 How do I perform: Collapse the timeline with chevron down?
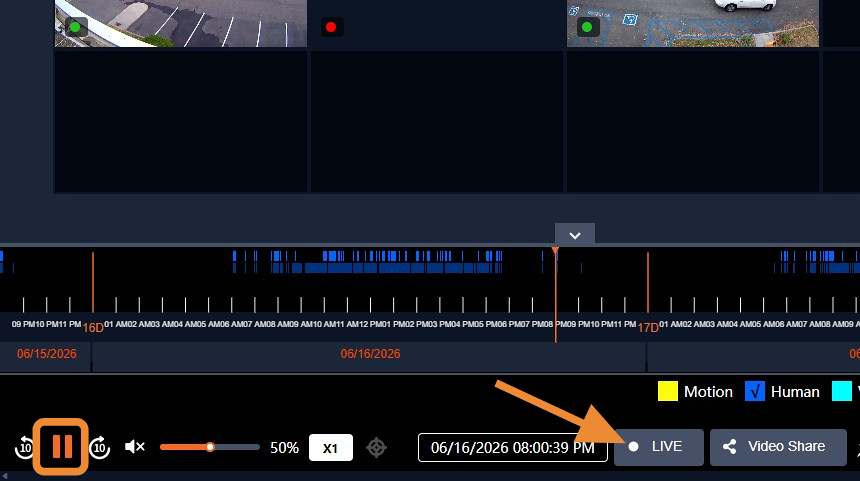[x=575, y=235]
